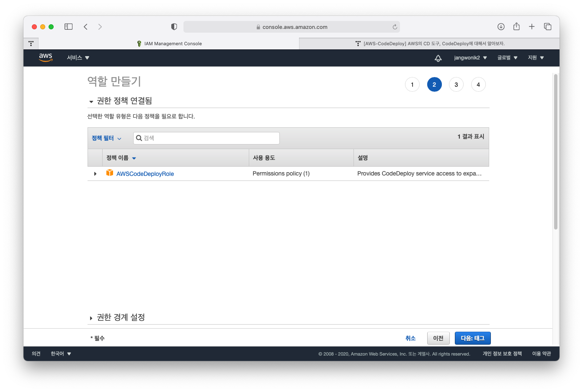Open the Safari downloads icon
This screenshot has width=583, height=392.
(501, 27)
